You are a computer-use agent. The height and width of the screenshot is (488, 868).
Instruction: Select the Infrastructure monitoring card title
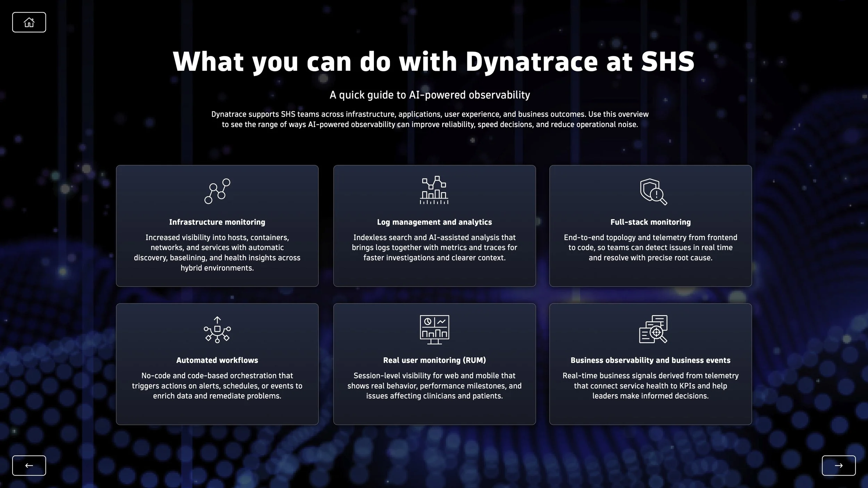click(217, 222)
